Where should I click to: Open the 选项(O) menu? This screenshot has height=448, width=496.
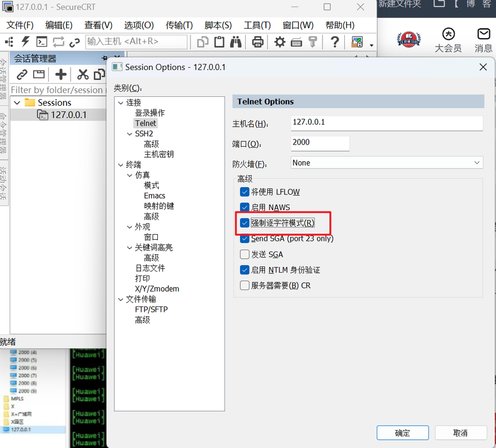(x=139, y=25)
